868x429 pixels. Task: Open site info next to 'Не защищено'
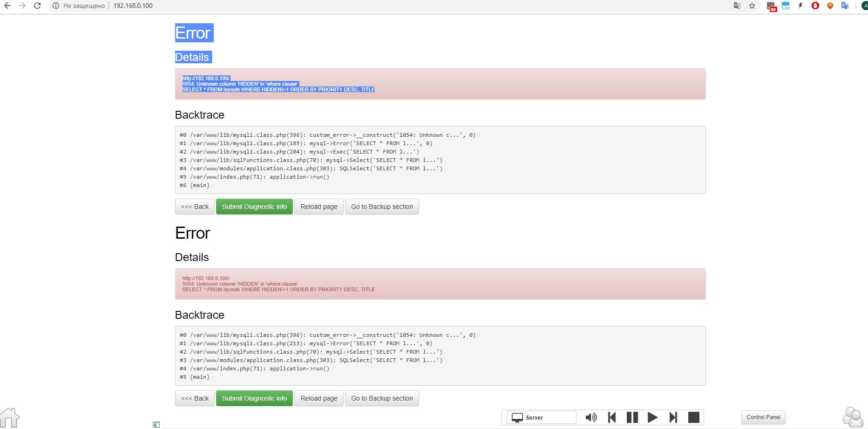pos(56,6)
